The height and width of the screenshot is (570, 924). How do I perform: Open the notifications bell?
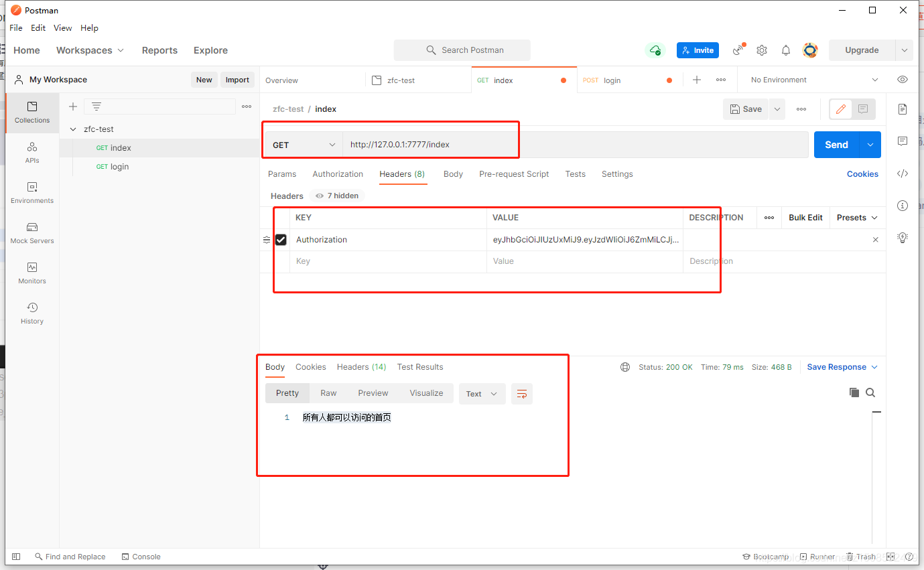coord(786,50)
